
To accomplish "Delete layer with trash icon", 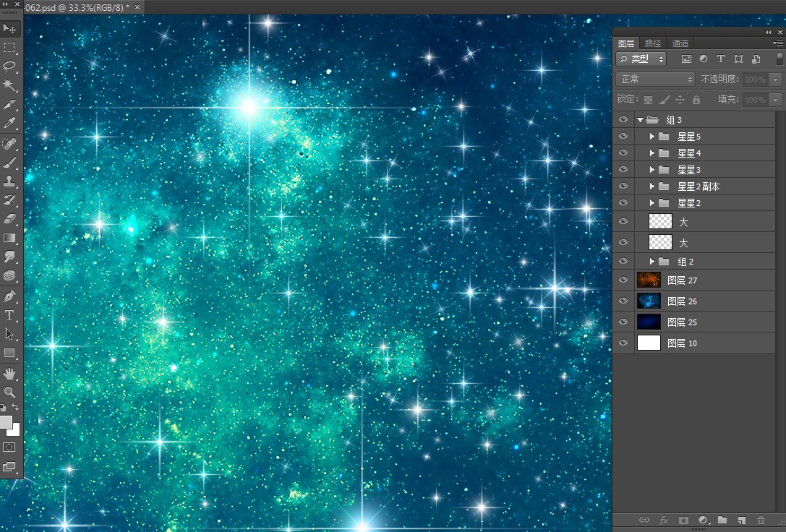I will [x=761, y=520].
